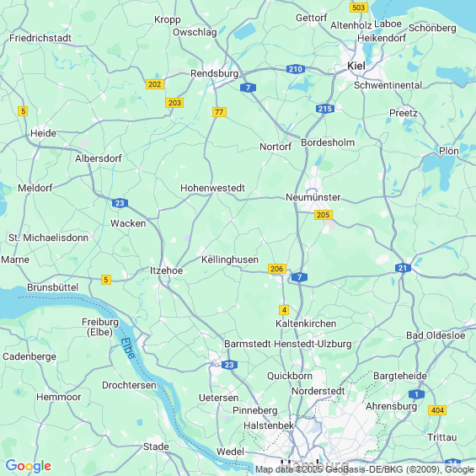
Task: Click the yellow 202 road marker
Action: pos(155,84)
